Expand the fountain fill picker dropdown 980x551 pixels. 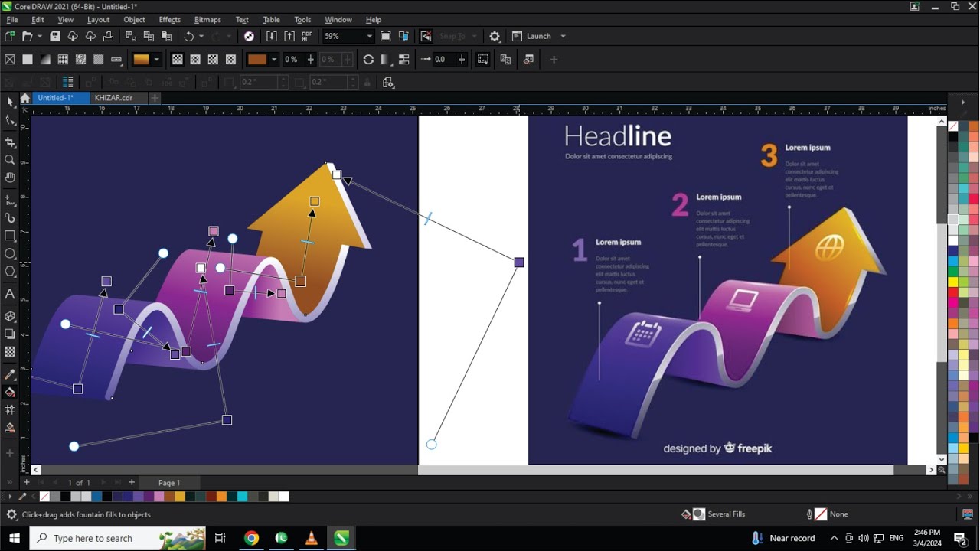coord(157,59)
